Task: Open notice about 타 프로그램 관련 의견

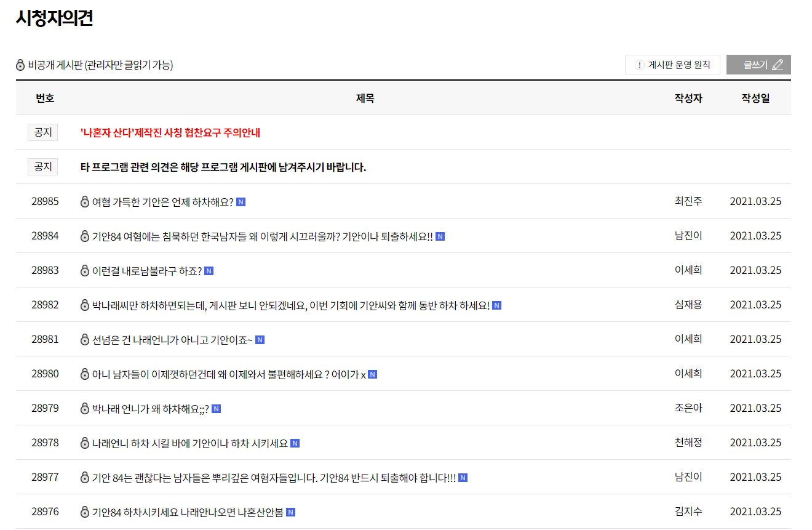Action: tap(223, 167)
